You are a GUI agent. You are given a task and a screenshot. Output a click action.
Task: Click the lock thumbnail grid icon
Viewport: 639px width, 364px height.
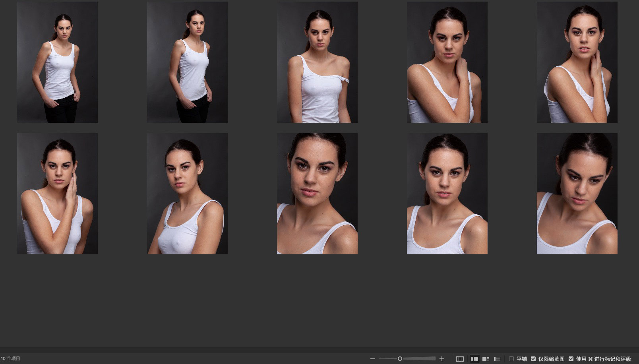coord(460,359)
